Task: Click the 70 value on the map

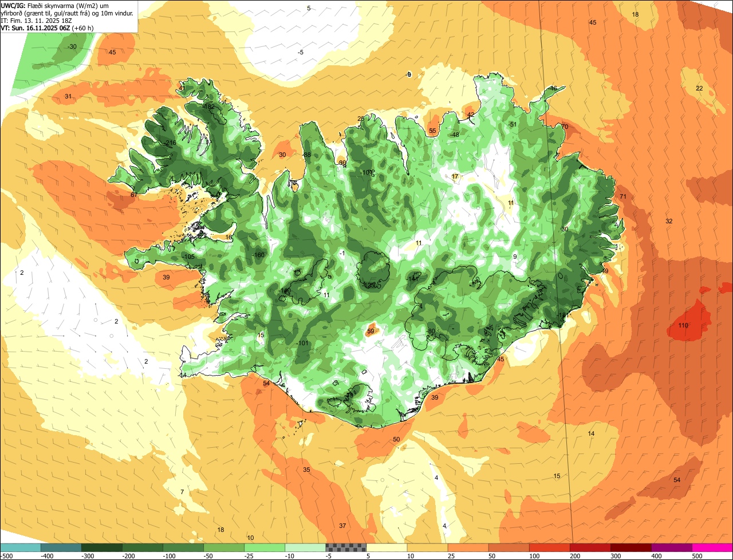Action: (x=565, y=127)
